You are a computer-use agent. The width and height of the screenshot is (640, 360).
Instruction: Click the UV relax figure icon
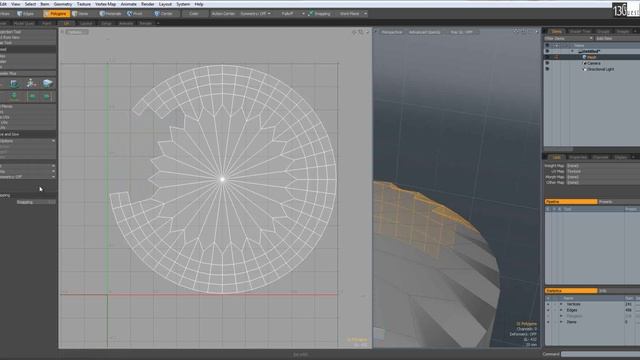pos(31,84)
